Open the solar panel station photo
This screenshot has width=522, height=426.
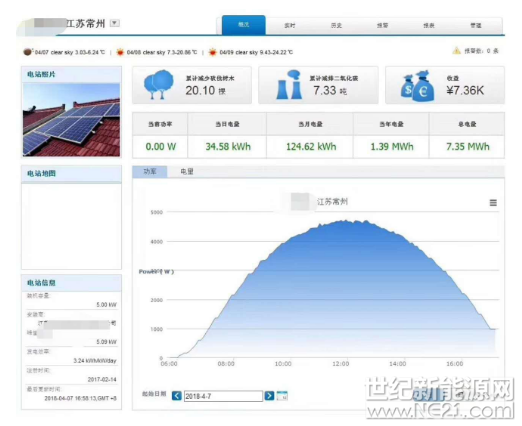[71, 120]
